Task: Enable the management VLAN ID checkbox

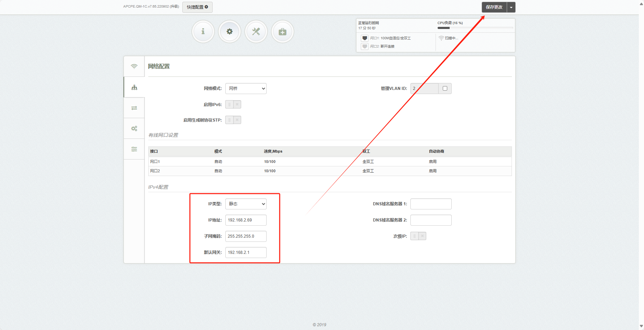Action: 445,89
